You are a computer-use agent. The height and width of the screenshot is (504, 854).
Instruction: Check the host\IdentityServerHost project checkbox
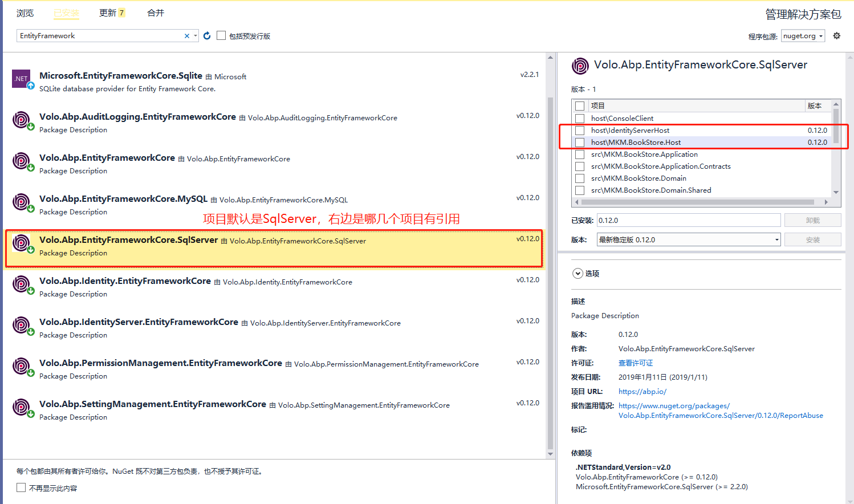[580, 131]
